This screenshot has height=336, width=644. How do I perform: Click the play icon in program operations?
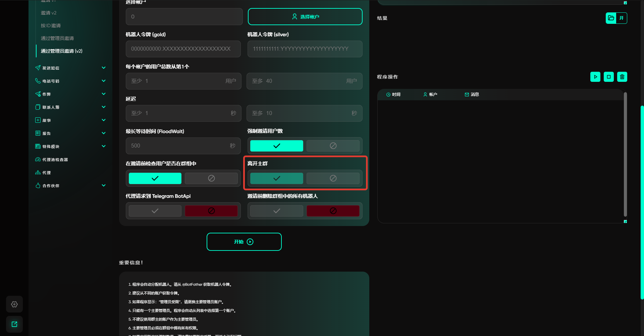point(595,77)
